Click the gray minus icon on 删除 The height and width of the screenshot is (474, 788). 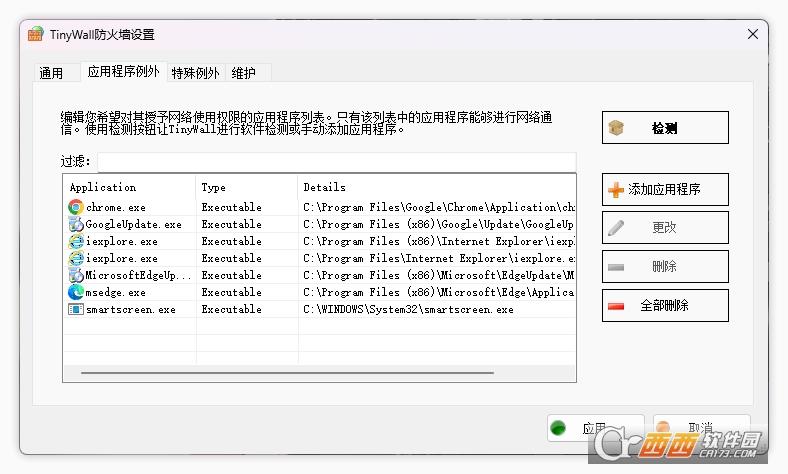point(616,267)
